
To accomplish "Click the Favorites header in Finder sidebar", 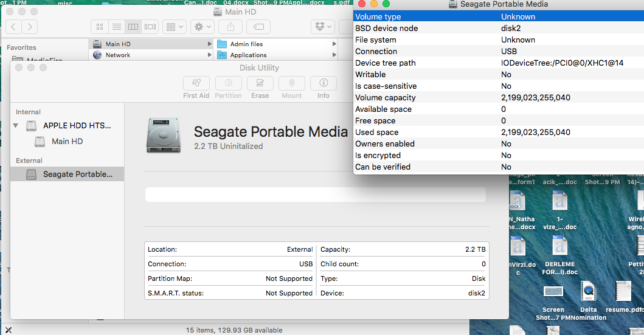I will pos(21,47).
